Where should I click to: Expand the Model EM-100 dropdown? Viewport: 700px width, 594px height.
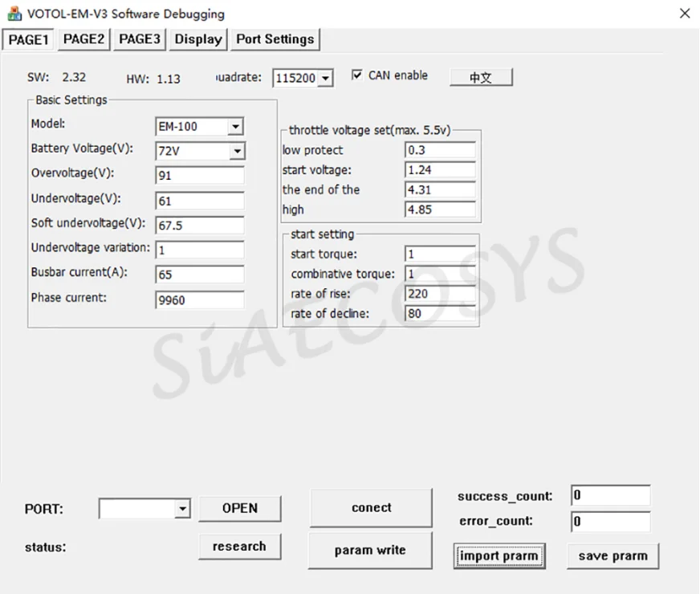(235, 127)
